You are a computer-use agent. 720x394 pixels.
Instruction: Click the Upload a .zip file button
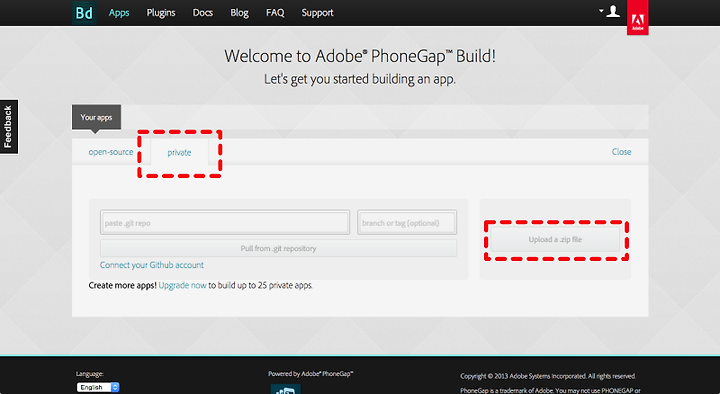tap(555, 240)
